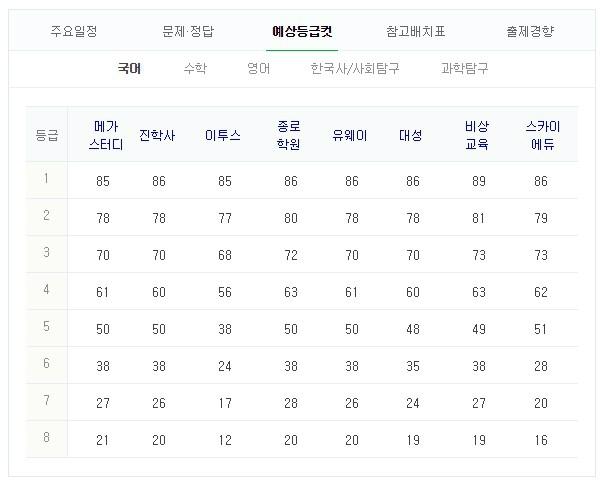Image resolution: width=600 pixels, height=484 pixels.
Task: Click the 메가스터디 column header
Action: pyautogui.click(x=105, y=135)
